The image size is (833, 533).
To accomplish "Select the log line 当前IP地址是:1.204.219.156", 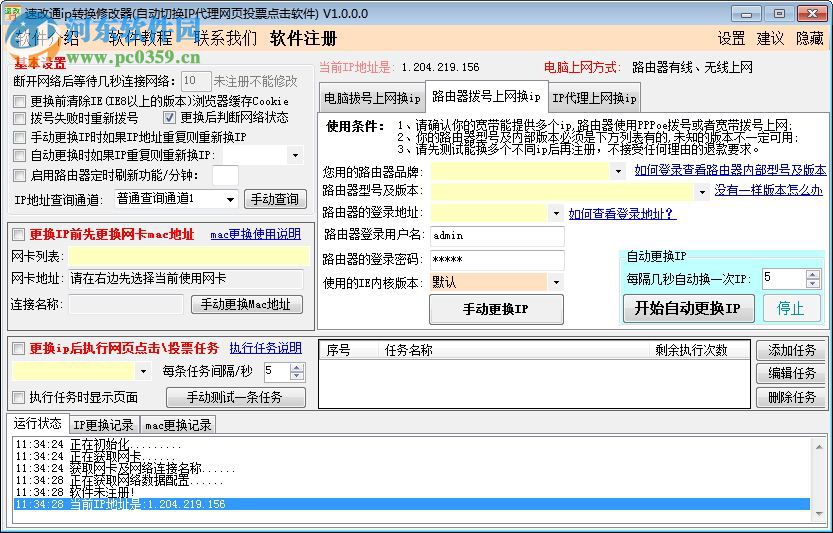I will (411, 504).
